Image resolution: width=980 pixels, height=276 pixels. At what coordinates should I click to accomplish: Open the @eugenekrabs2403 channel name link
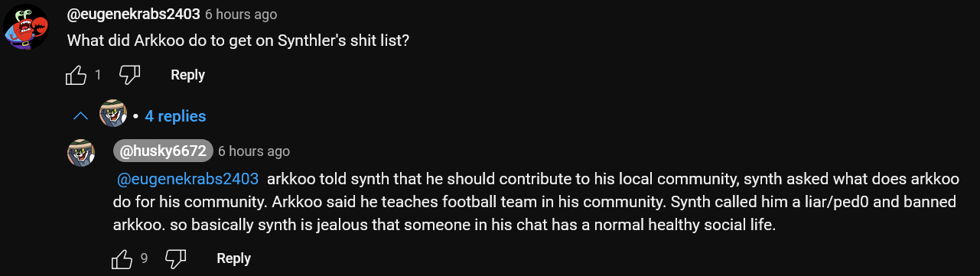(x=134, y=15)
